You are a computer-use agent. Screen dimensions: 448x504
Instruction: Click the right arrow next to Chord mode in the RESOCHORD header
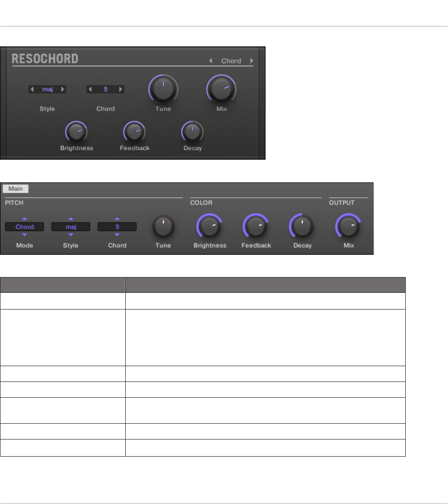pyautogui.click(x=252, y=61)
